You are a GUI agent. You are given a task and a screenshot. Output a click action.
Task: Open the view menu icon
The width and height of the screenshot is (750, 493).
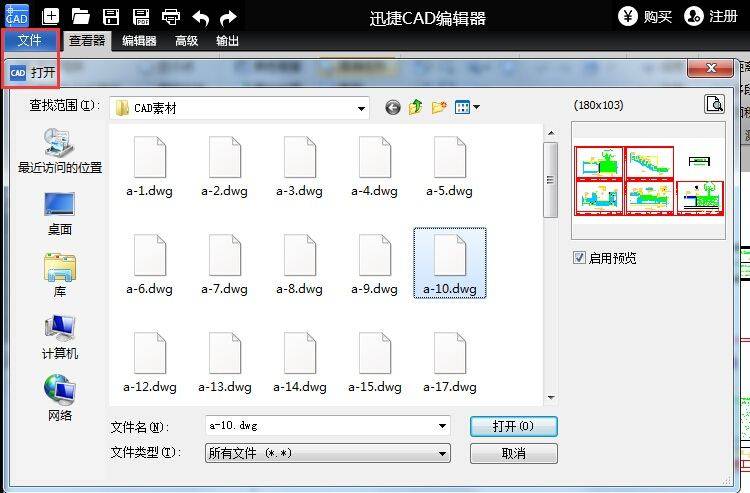pos(467,107)
